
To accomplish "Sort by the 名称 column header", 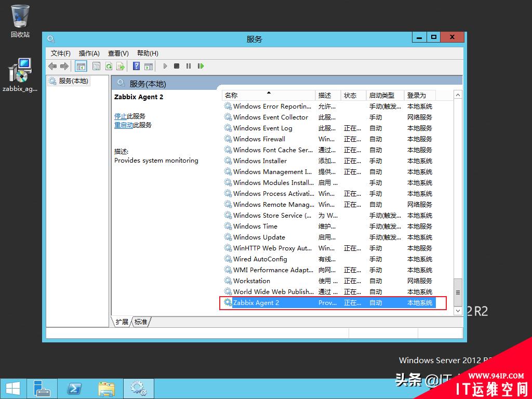I will point(269,96).
